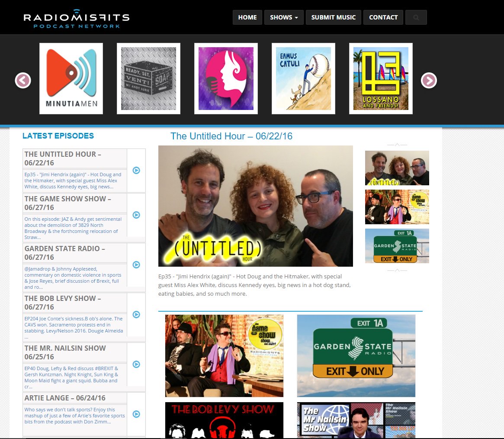The width and height of the screenshot is (504, 439).
Task: Open The Untitled Hour – 06/22/16 headline link
Action: (231, 136)
